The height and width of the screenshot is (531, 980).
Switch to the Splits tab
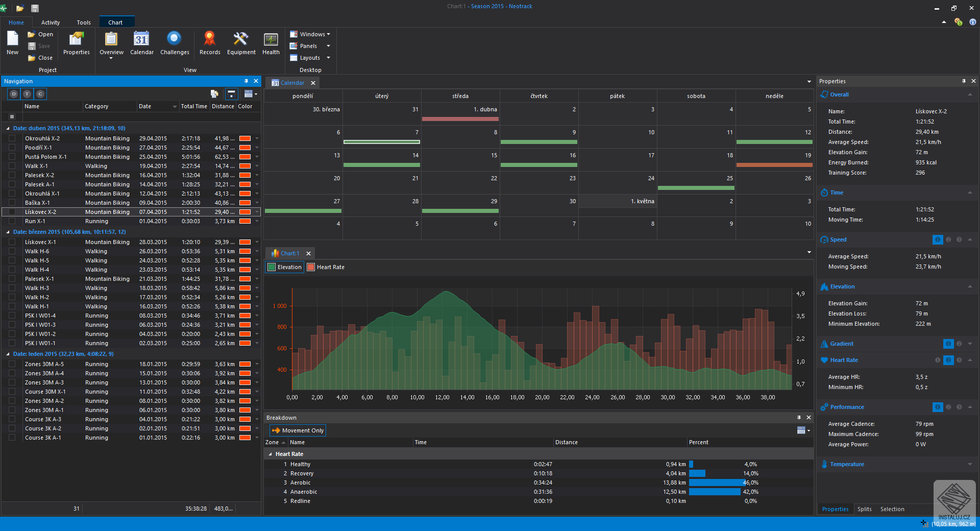(864, 509)
